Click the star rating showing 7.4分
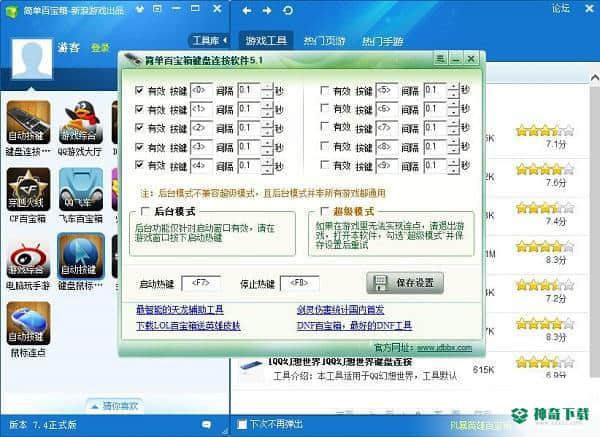Viewport: 600px width, 437px height. tap(545, 208)
